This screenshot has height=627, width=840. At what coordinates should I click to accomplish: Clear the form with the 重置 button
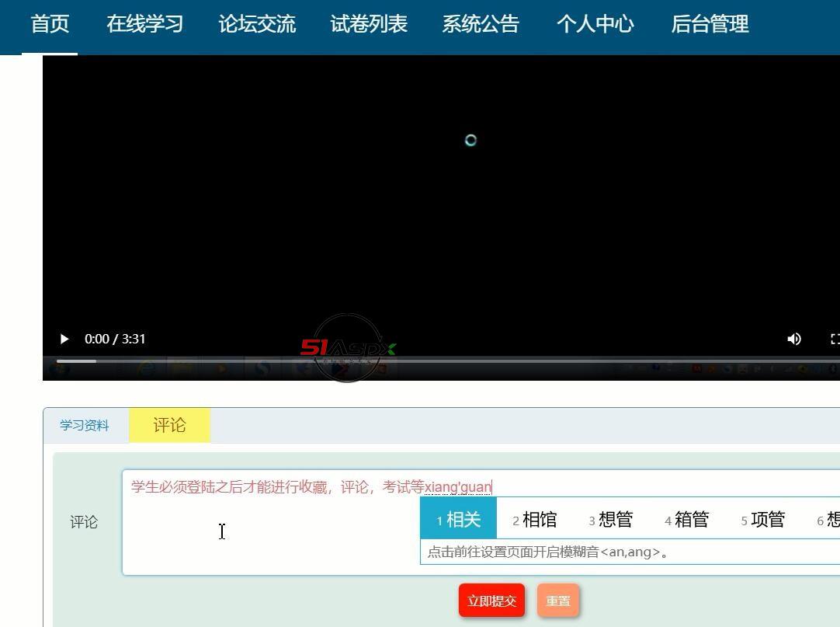click(558, 601)
